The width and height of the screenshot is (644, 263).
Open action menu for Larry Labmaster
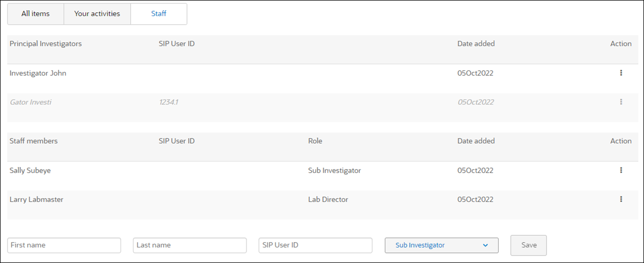click(x=621, y=199)
